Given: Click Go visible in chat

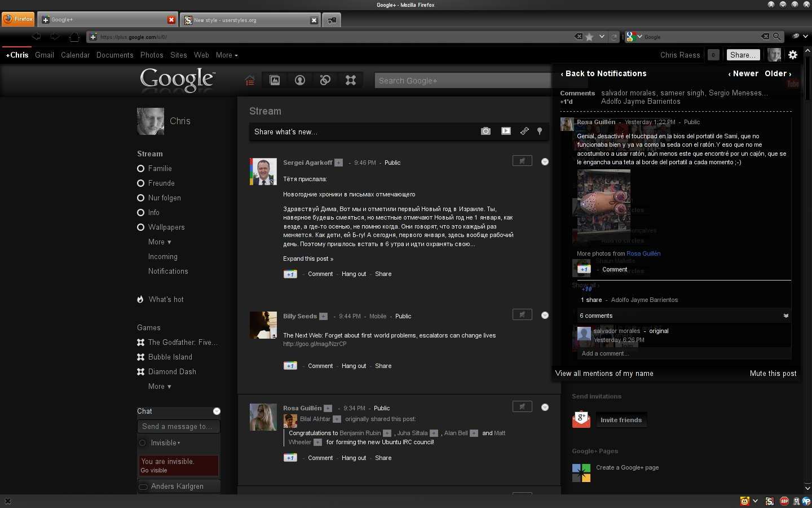Looking at the screenshot, I should pos(154,470).
